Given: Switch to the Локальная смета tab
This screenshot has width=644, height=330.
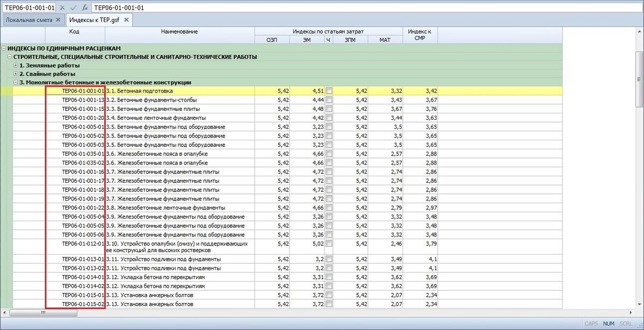Looking at the screenshot, I should 29,20.
